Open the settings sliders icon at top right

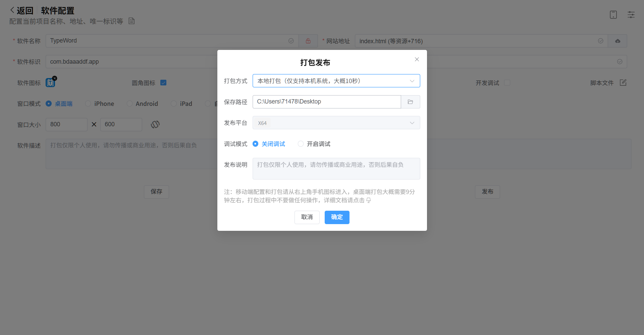(631, 15)
